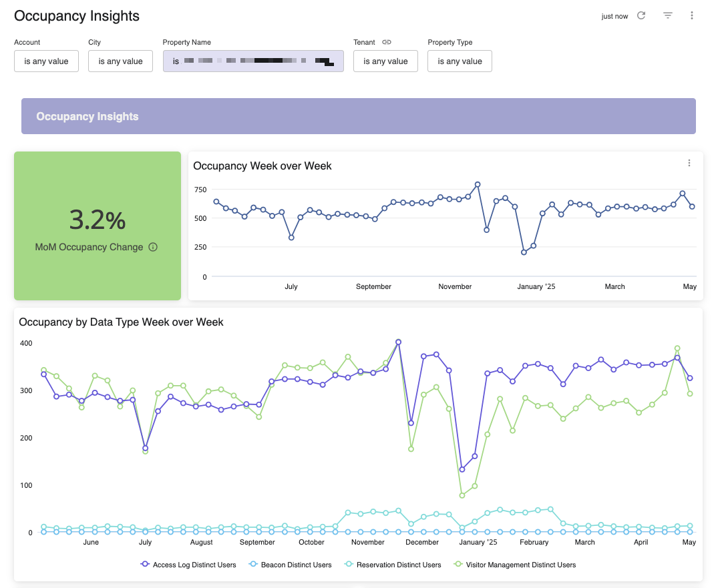Open the dashboard three-dot actions menu

coord(692,15)
